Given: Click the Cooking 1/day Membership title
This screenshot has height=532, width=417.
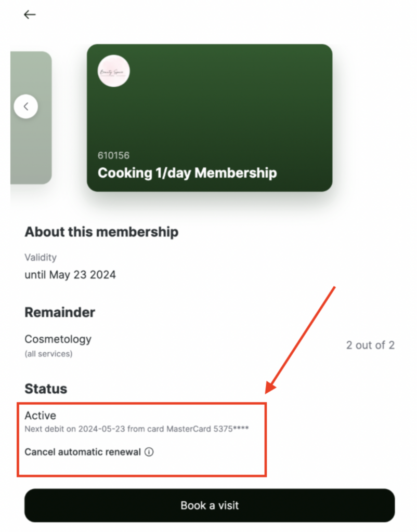Looking at the screenshot, I should click(x=187, y=173).
